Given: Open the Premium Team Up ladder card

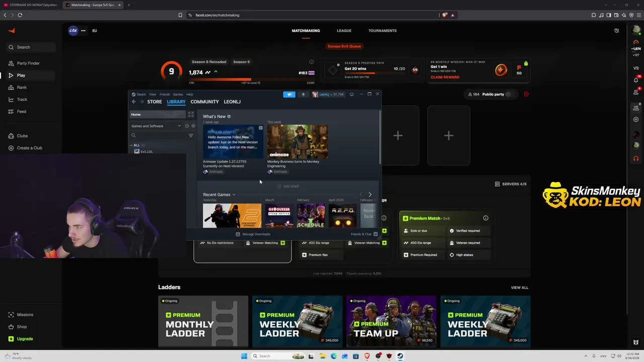Looking at the screenshot, I should pos(391,321).
